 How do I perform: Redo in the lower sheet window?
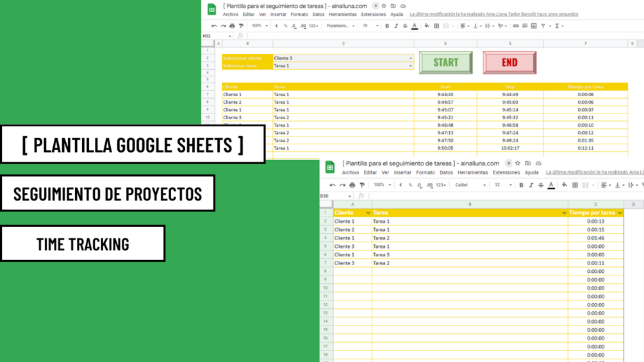pos(343,185)
